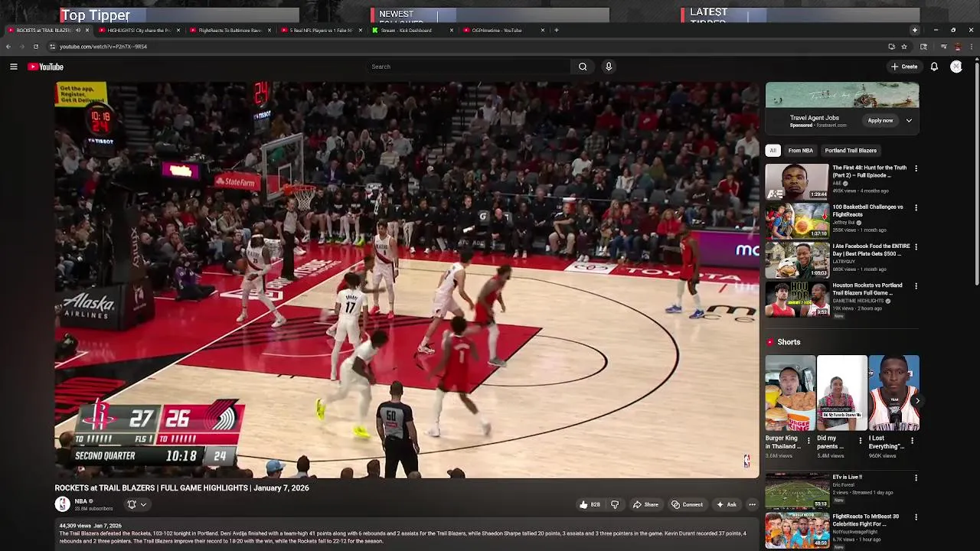
Task: Switch to FlightReacts To Baltimore Ravens tab
Action: point(230,31)
